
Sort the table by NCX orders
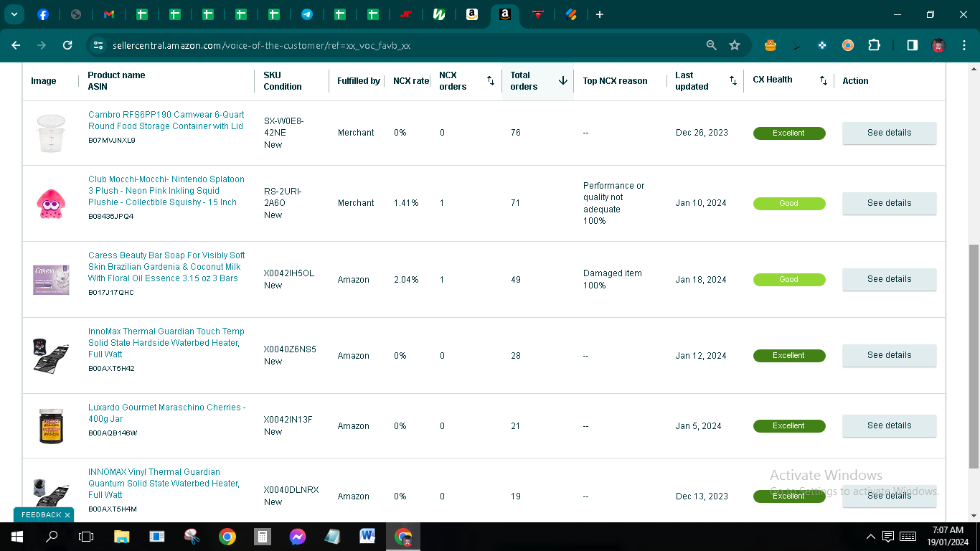[x=491, y=81]
